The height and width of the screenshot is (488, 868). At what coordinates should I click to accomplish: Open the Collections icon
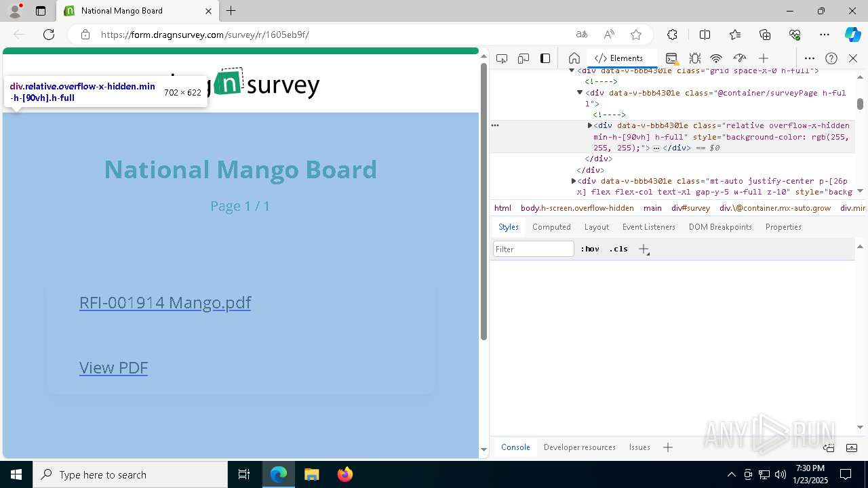pos(765,35)
